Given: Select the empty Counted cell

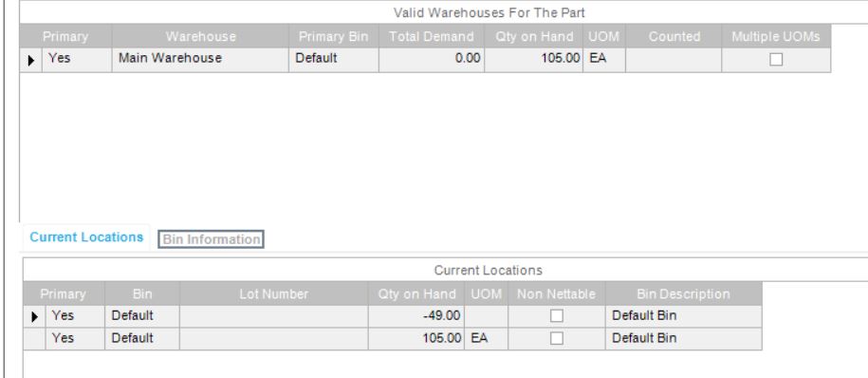Looking at the screenshot, I should coord(674,60).
